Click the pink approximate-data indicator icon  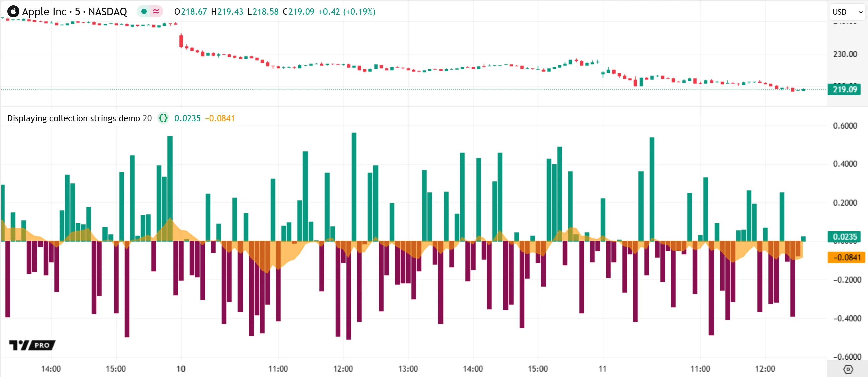click(156, 12)
